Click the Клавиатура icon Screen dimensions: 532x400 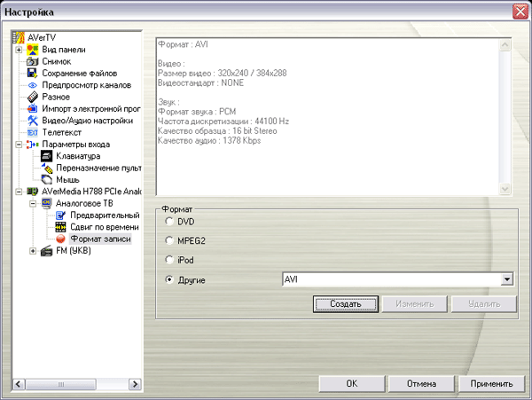coord(46,156)
